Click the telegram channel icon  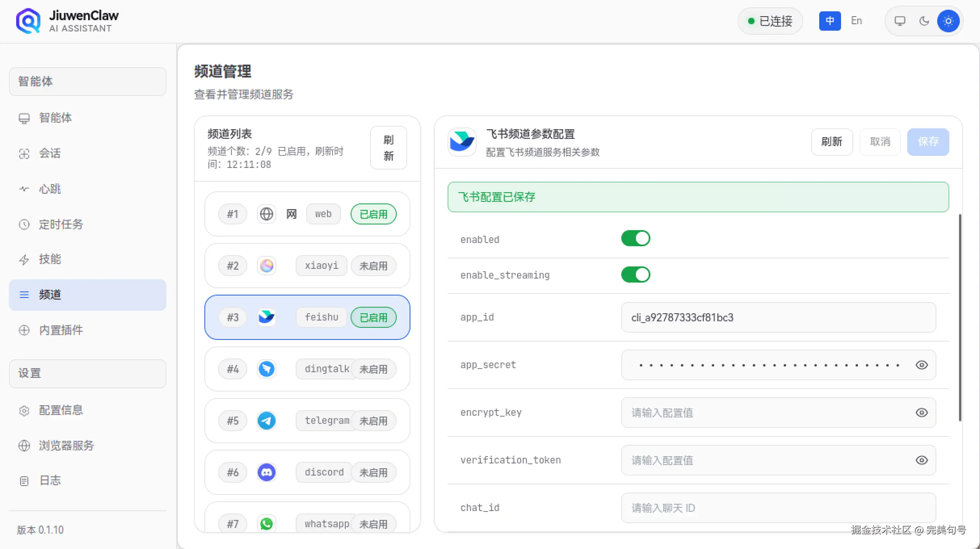tap(266, 421)
